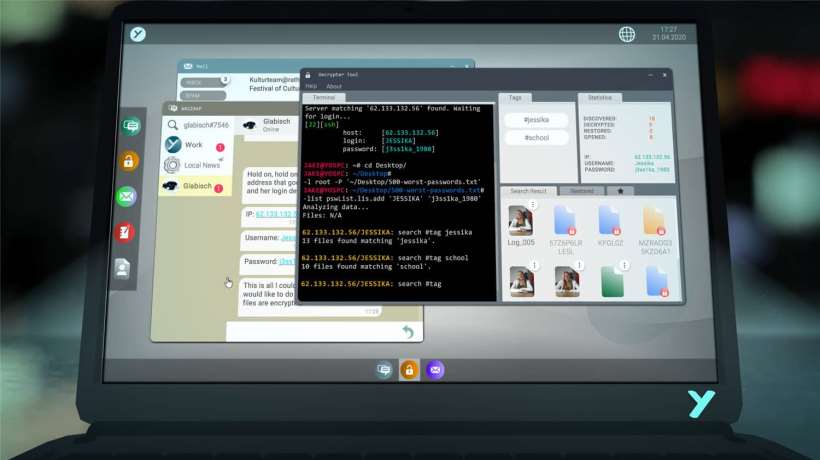The width and height of the screenshot is (820, 460).
Task: Select the Statistics tab
Action: point(600,98)
